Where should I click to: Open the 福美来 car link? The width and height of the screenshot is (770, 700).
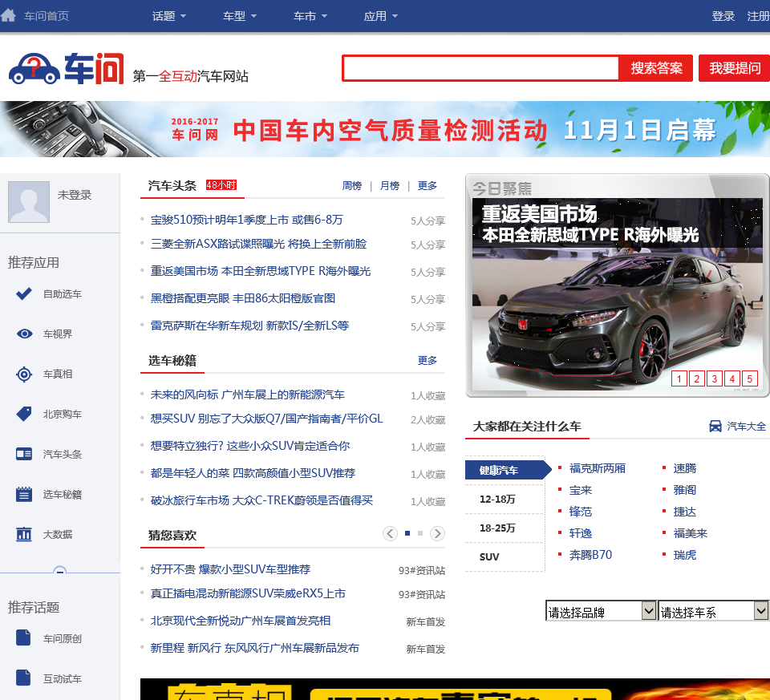690,533
